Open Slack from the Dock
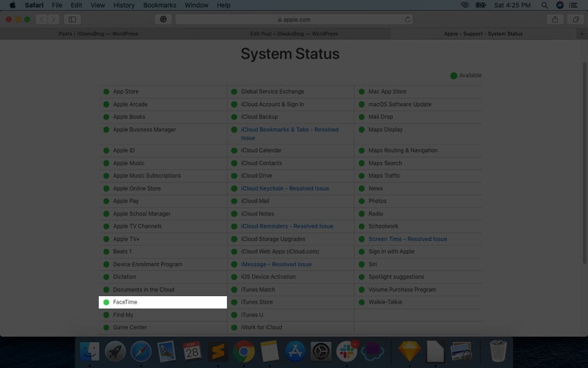This screenshot has width=588, height=368. pyautogui.click(x=346, y=352)
